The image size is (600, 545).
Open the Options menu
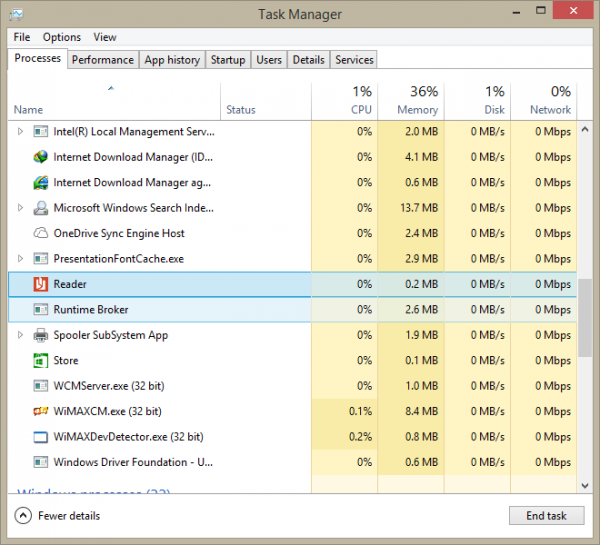[62, 37]
